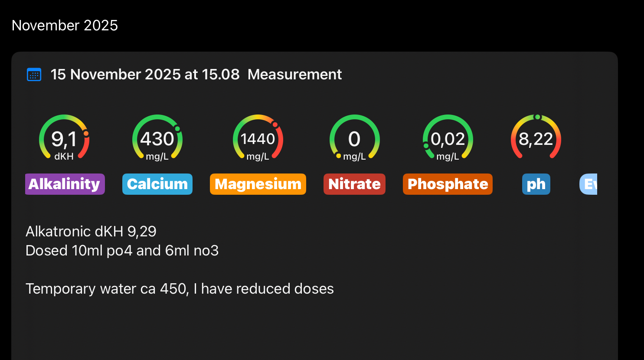
Task: Click the November 2025 section header
Action: point(65,26)
